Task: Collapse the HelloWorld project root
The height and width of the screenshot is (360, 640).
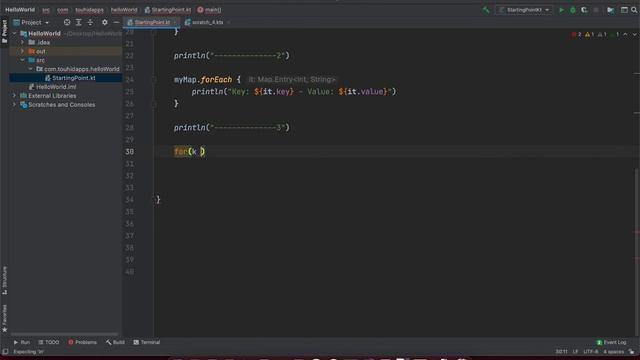Action: pos(14,33)
